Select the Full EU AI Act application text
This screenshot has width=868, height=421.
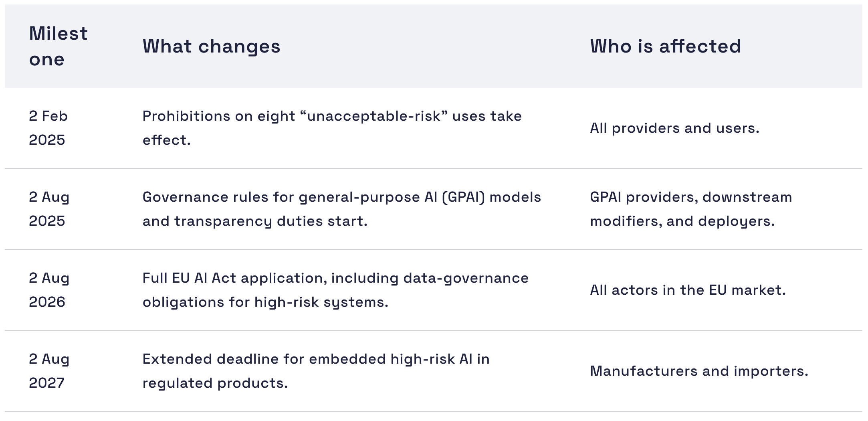coord(335,290)
